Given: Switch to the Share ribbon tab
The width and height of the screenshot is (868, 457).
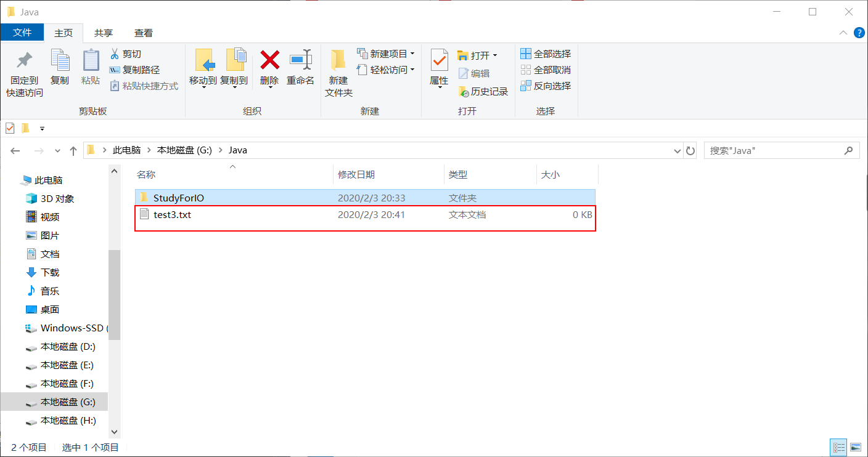Looking at the screenshot, I should pos(104,33).
